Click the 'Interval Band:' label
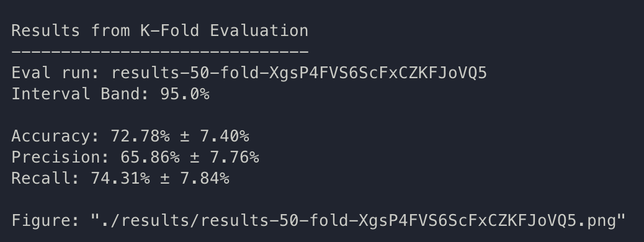 (81, 94)
